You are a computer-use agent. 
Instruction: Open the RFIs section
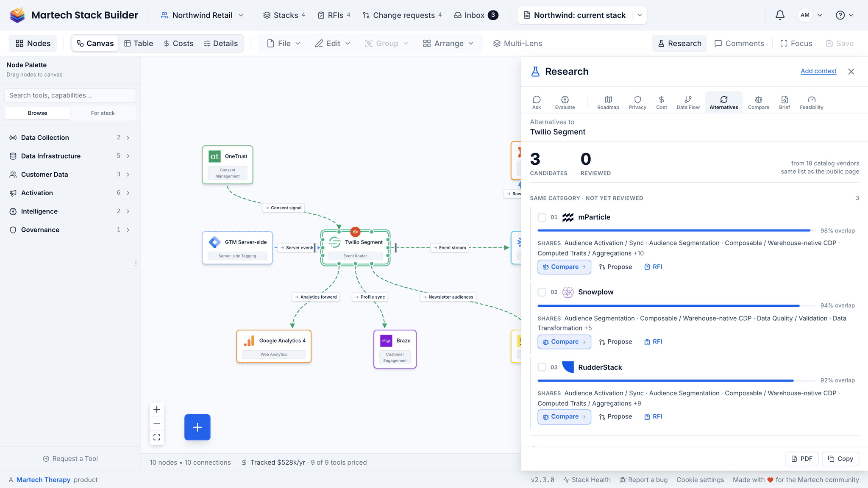tap(334, 15)
